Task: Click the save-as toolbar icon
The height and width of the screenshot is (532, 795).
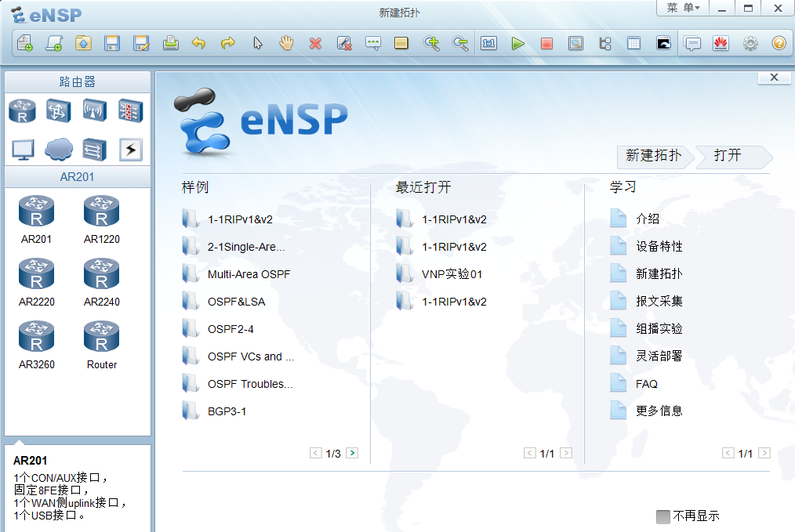Action: [x=141, y=44]
